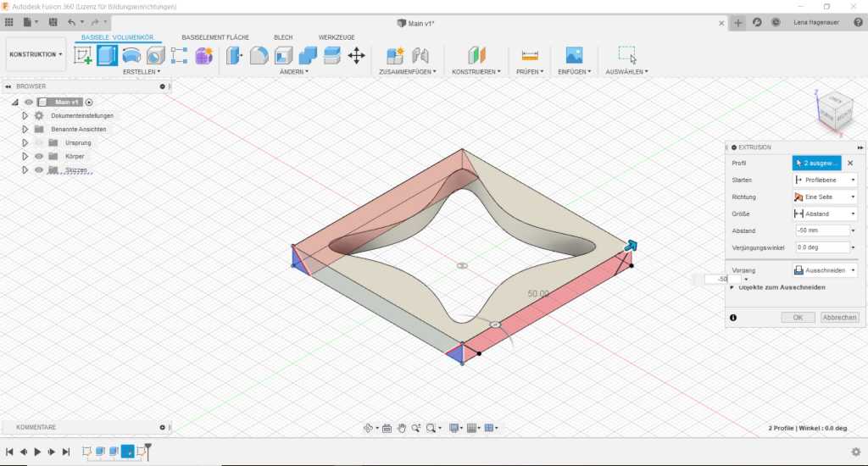Open a new design tab with plus
Screen dimensions: 868x466
pos(738,23)
